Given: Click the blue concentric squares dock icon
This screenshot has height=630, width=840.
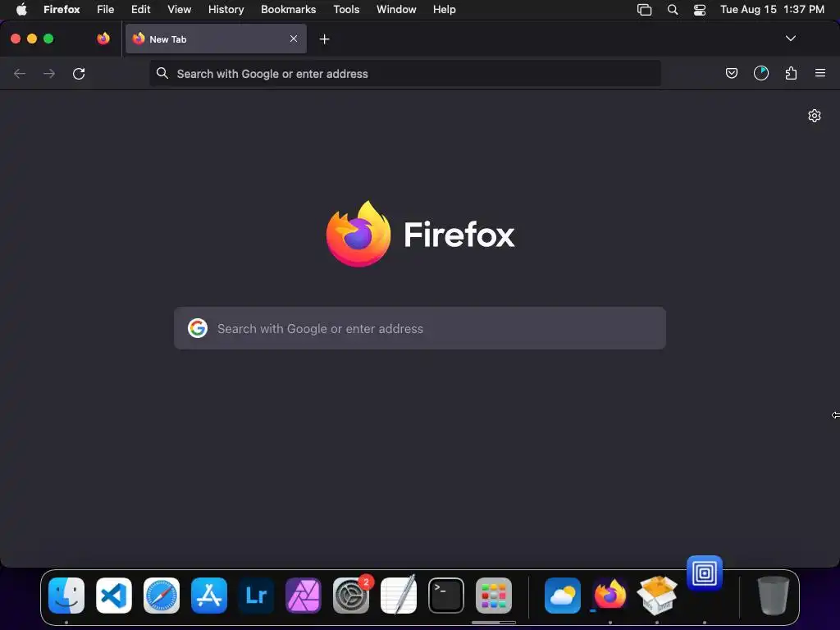Looking at the screenshot, I should point(705,573).
